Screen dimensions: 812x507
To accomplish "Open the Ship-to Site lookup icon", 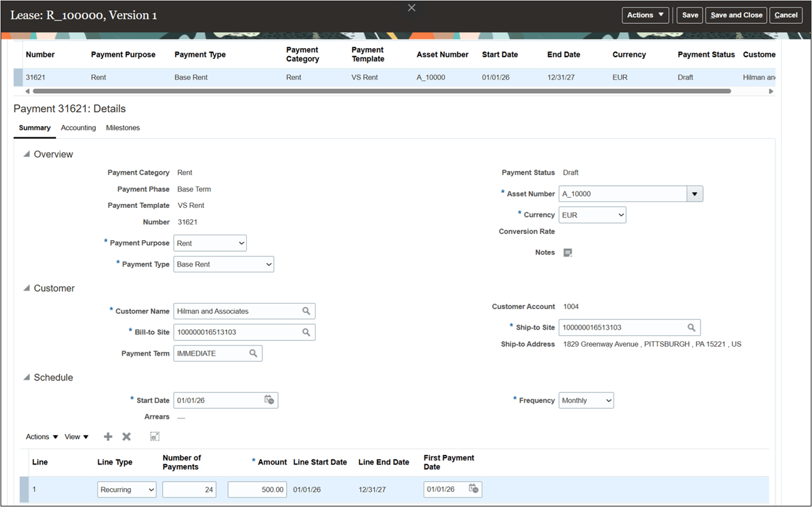I will pyautogui.click(x=691, y=327).
